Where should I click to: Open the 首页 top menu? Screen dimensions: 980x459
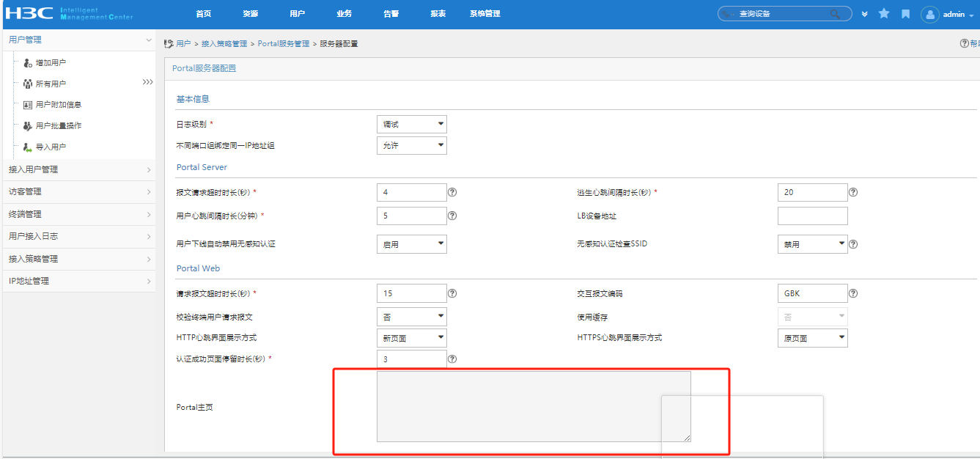(x=204, y=14)
